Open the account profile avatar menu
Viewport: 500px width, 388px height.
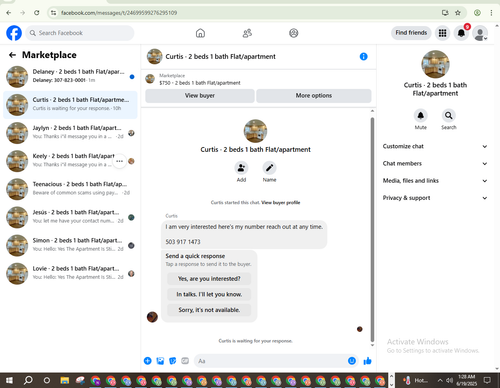click(x=480, y=33)
